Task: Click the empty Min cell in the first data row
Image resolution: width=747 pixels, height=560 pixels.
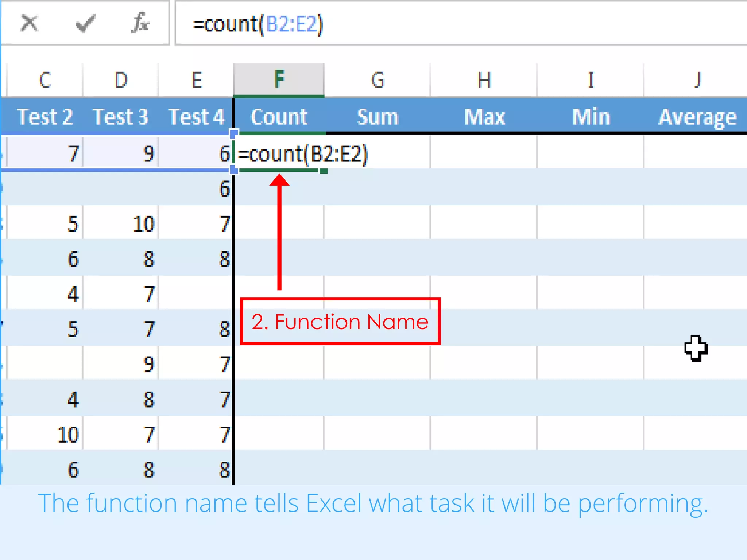Action: pos(591,153)
